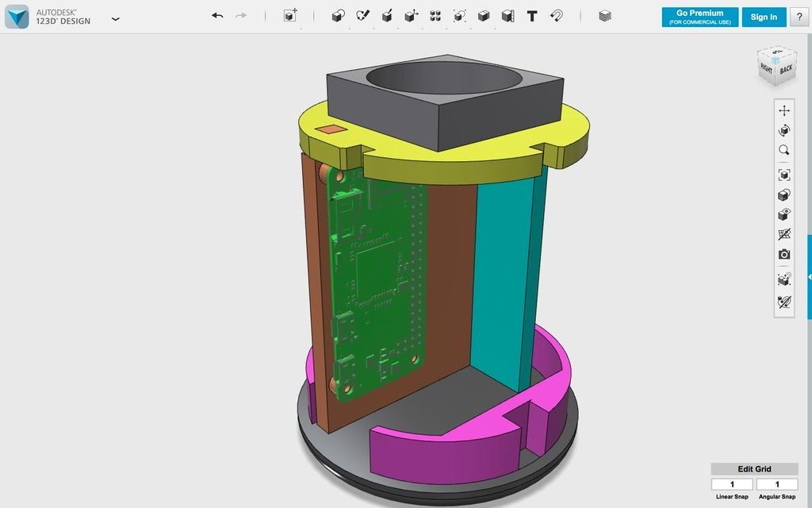812x508 pixels.
Task: Expand the blue side panel arrow
Action: point(809,277)
